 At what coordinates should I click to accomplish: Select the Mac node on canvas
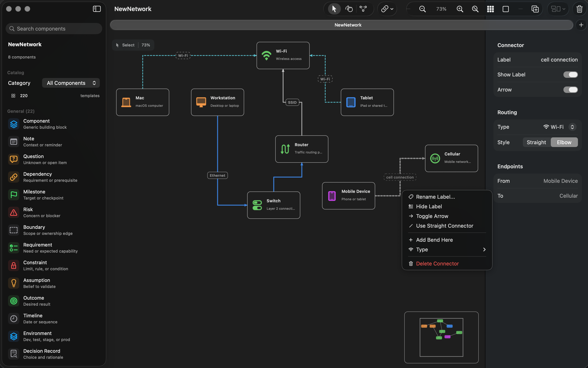143,102
